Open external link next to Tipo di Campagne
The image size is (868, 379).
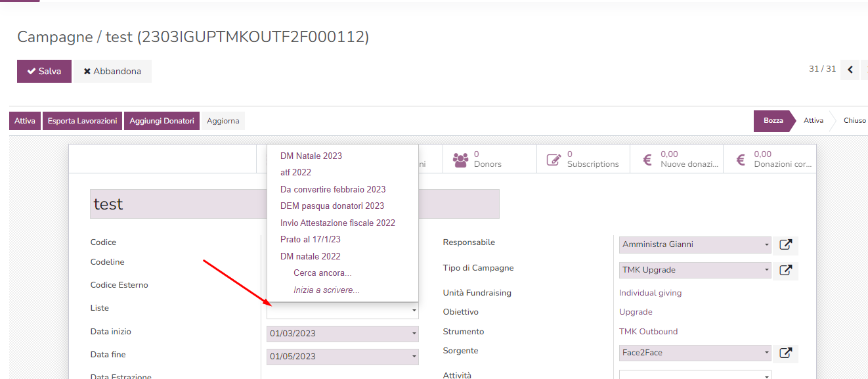[785, 271]
